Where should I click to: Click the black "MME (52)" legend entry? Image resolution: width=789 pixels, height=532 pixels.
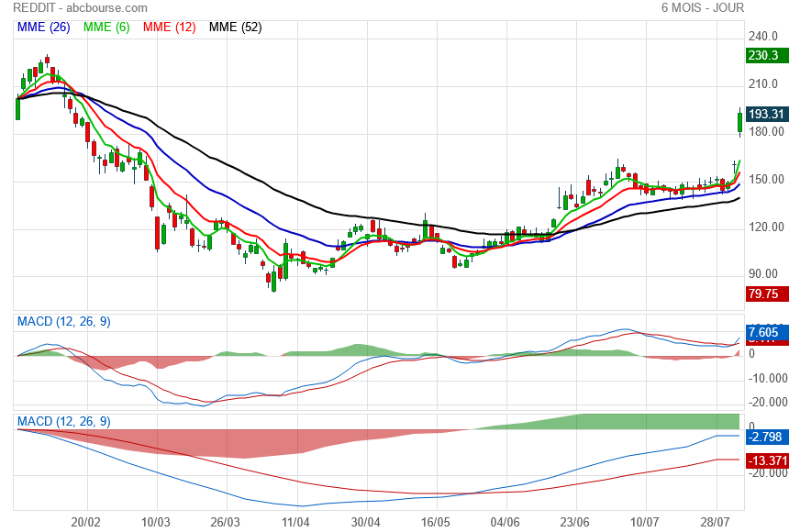236,28
